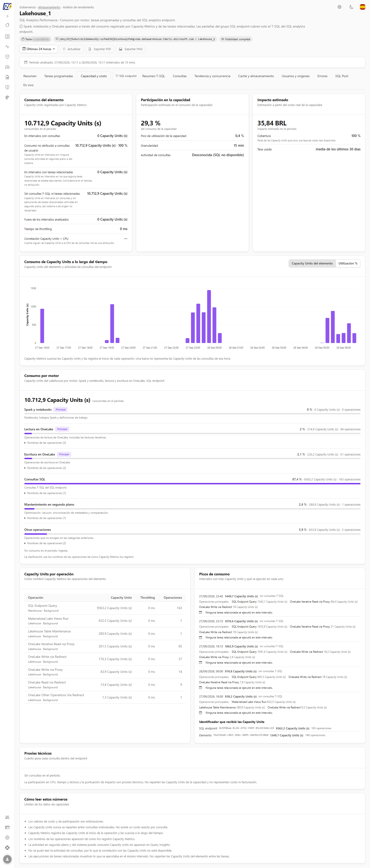Viewport: 370px width, 868px height.
Task: Expand Nombres de las operaciones under Otras operaciones
Action: (45, 543)
